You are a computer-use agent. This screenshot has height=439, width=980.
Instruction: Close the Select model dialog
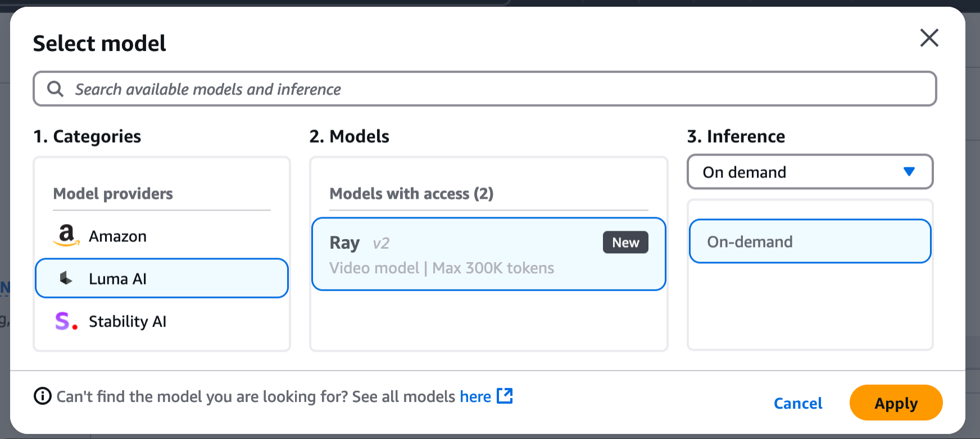click(x=929, y=38)
